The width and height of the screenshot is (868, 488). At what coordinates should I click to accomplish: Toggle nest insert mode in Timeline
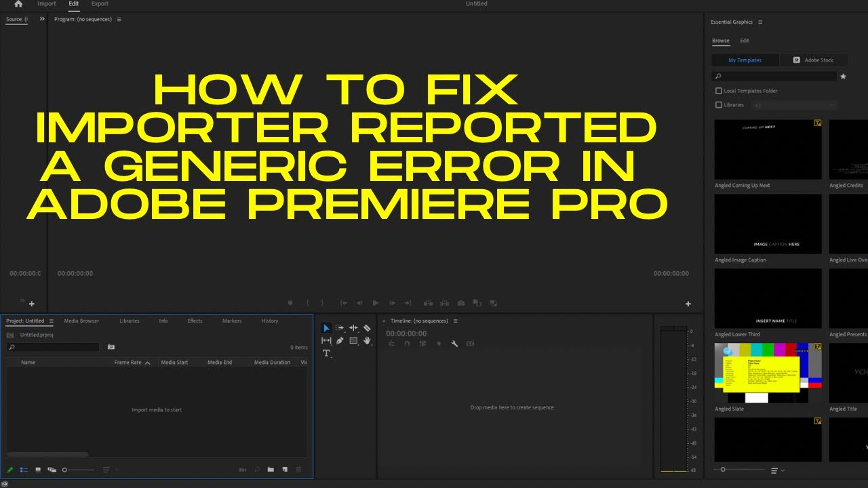[x=391, y=344]
